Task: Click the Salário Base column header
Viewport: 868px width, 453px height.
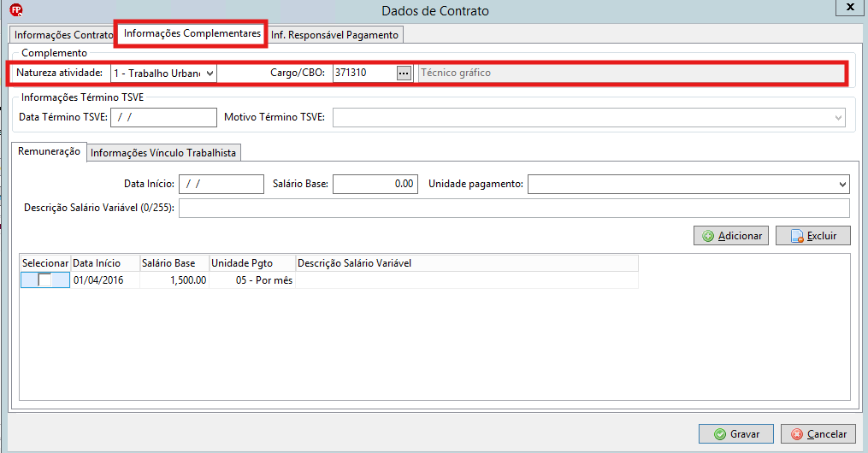Action: [x=174, y=263]
